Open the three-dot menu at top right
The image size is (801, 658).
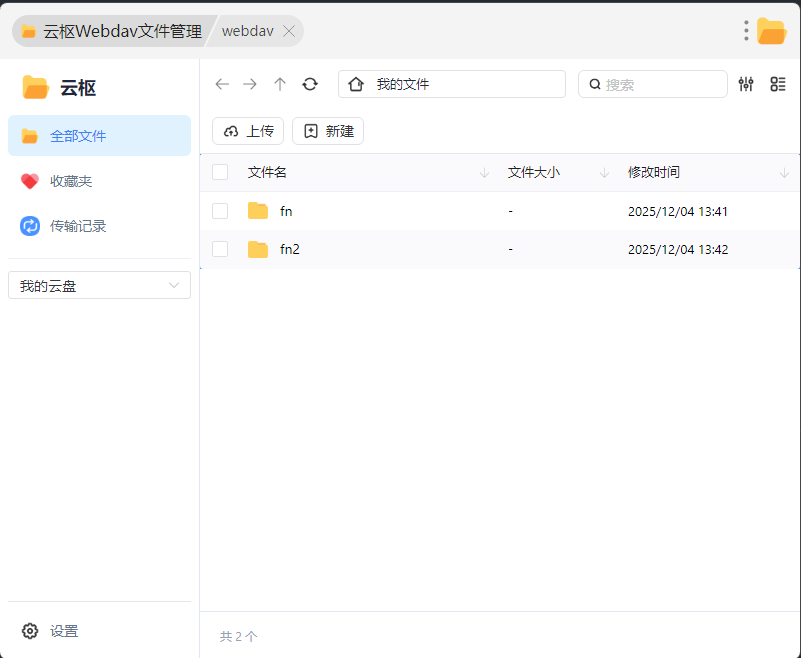click(746, 31)
